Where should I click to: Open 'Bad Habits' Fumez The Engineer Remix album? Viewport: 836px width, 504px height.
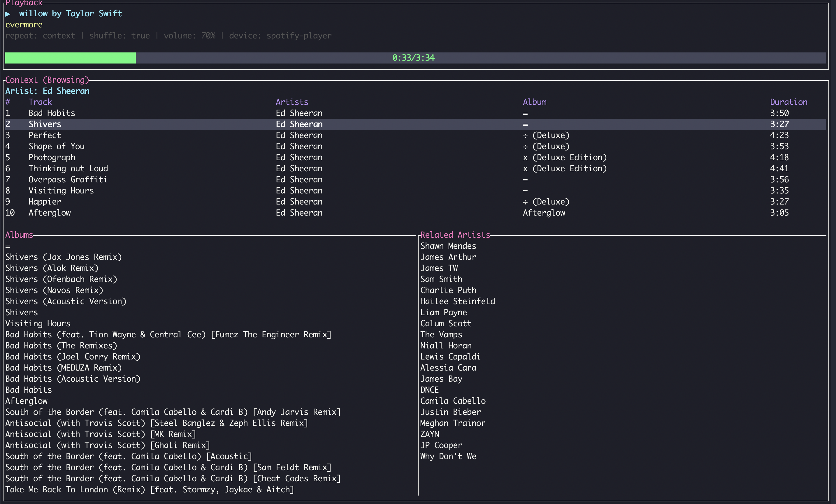[x=168, y=335]
